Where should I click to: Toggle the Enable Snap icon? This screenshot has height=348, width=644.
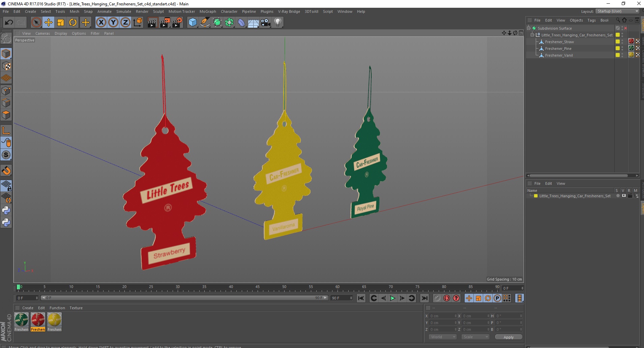point(6,170)
